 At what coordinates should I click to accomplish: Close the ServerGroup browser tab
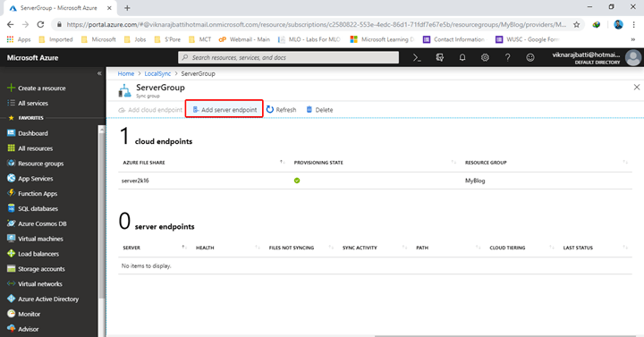tap(109, 8)
